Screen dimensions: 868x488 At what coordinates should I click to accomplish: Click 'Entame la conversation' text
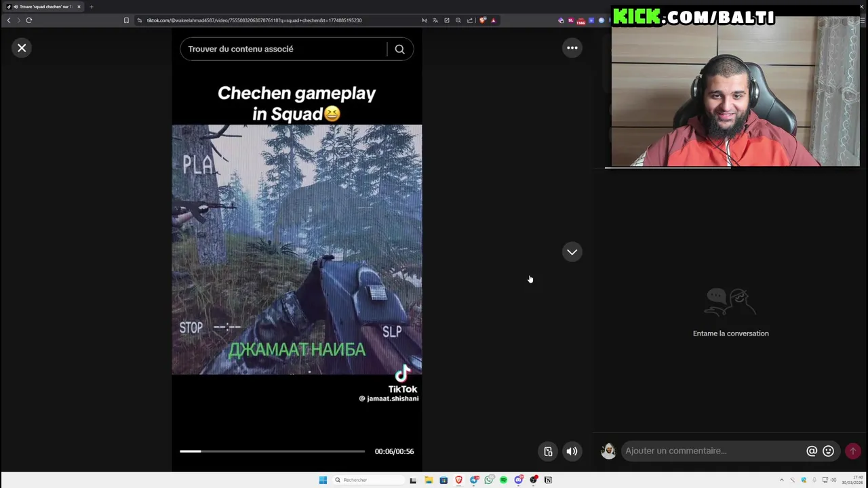click(730, 333)
